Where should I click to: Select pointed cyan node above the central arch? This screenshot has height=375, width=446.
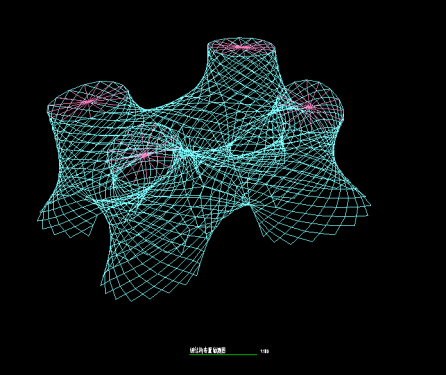(246, 201)
